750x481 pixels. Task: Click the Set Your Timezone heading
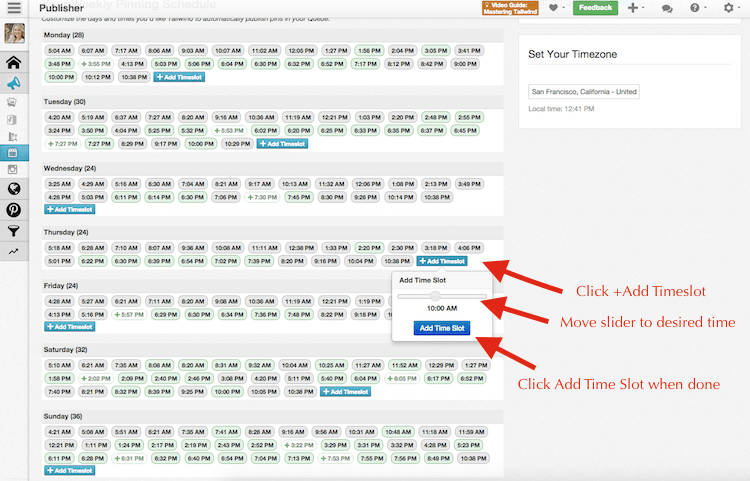tap(572, 54)
